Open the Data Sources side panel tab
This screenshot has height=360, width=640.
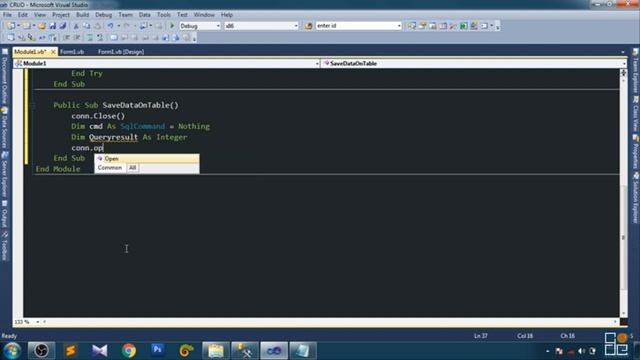point(4,128)
